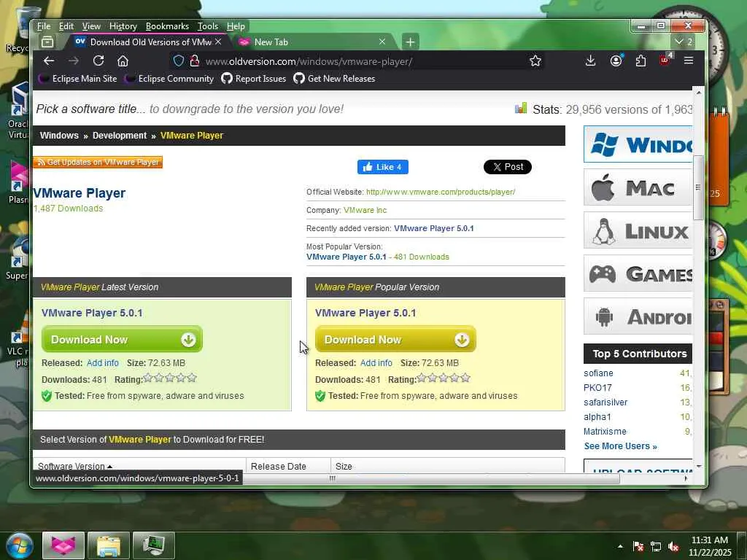747x560 pixels.
Task: Open the Linux category banner
Action: pyautogui.click(x=638, y=230)
